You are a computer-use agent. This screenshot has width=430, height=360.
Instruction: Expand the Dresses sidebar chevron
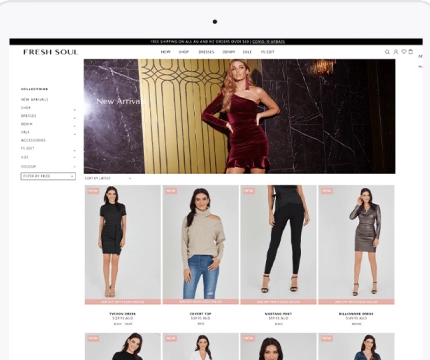click(x=75, y=118)
